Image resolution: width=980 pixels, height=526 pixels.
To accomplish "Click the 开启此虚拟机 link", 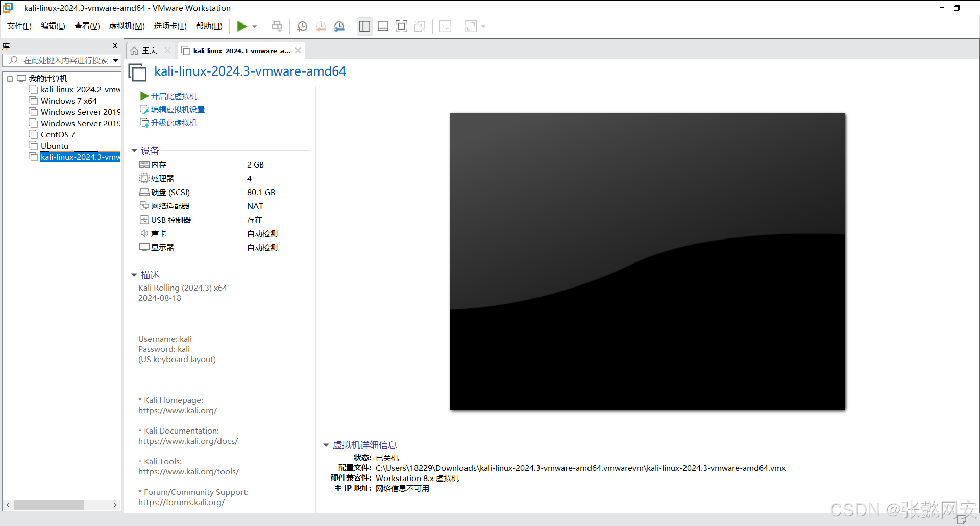I will click(x=174, y=96).
